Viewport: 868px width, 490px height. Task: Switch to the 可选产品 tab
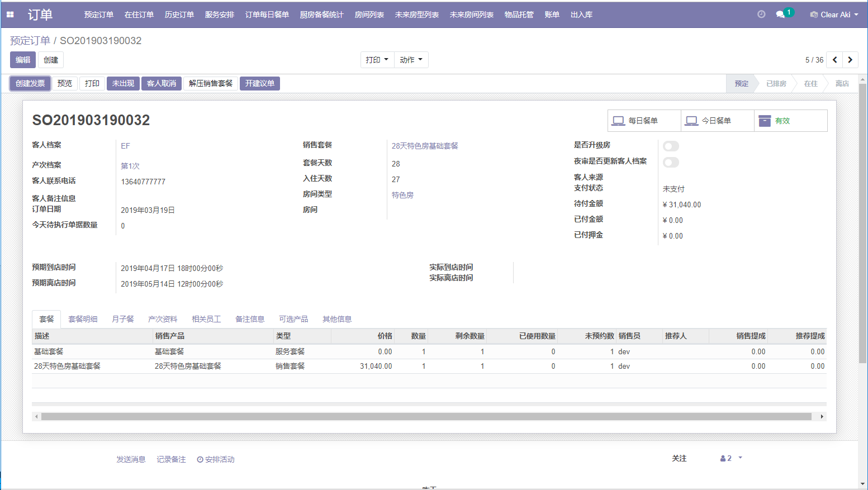293,319
